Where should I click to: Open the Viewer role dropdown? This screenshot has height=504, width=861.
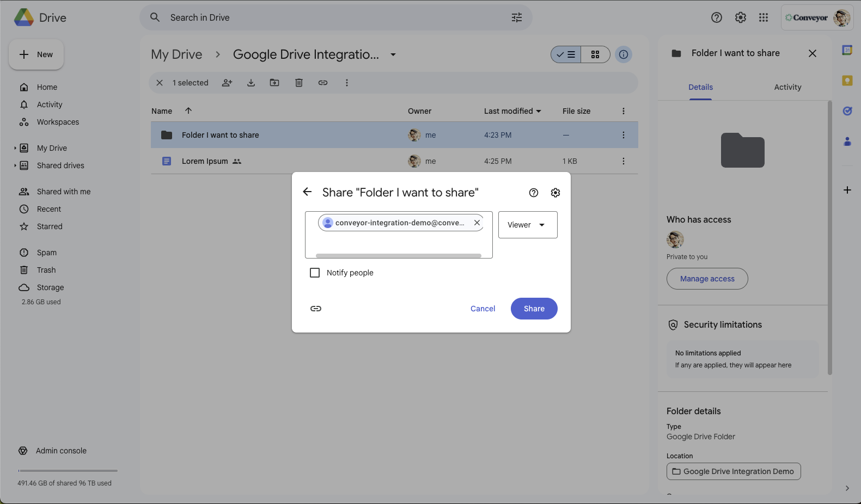(x=528, y=225)
